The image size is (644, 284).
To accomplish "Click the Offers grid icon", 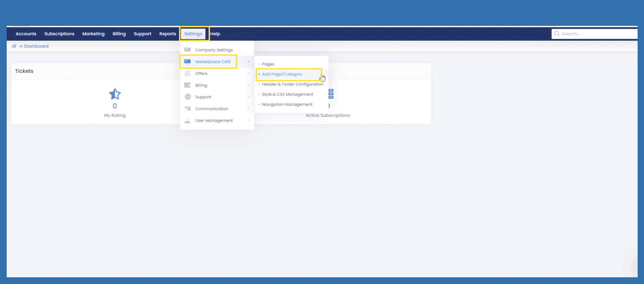I will [x=187, y=74].
